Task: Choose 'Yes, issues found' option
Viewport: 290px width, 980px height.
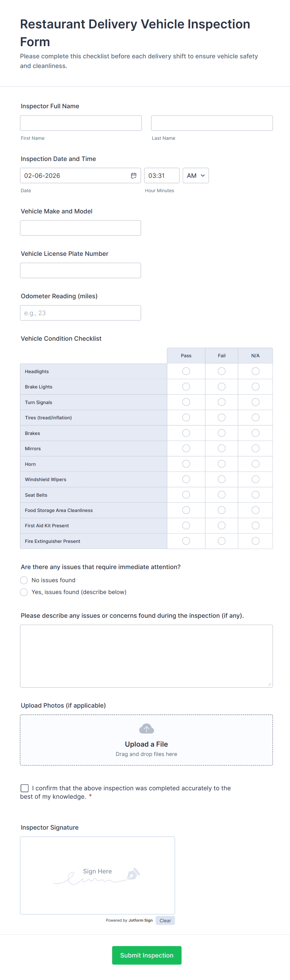Action: 24,592
